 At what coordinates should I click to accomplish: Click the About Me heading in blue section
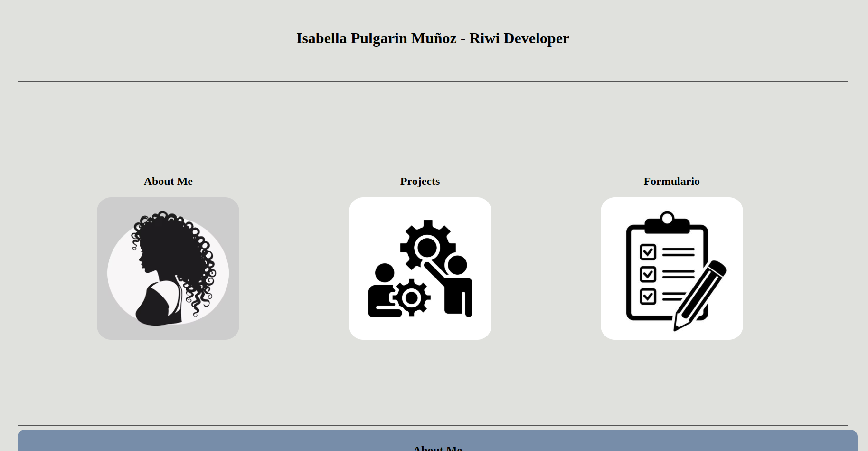[437, 448]
